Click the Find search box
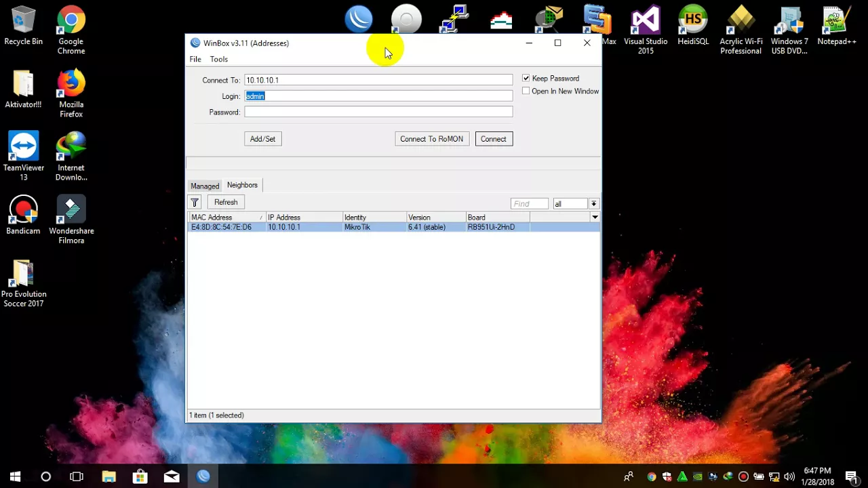 click(529, 203)
